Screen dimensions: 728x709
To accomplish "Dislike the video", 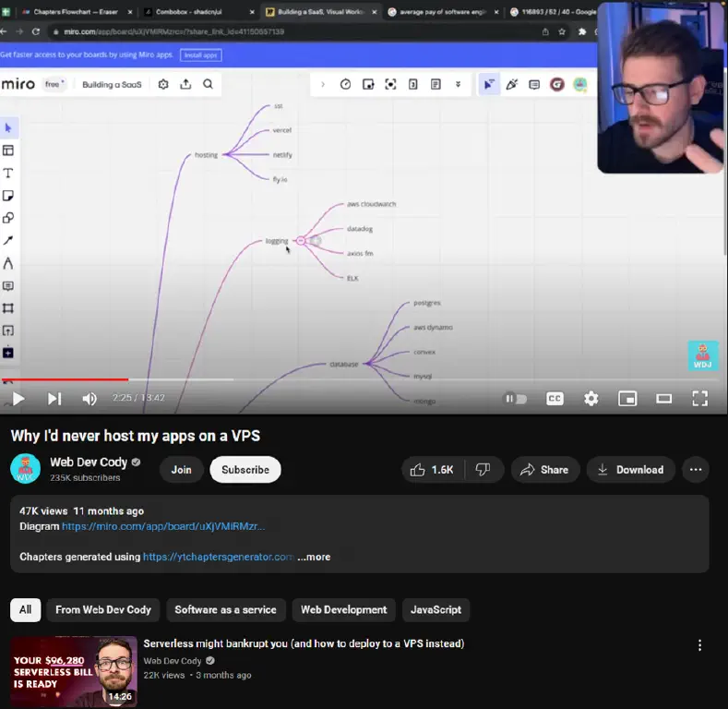I will coord(483,470).
